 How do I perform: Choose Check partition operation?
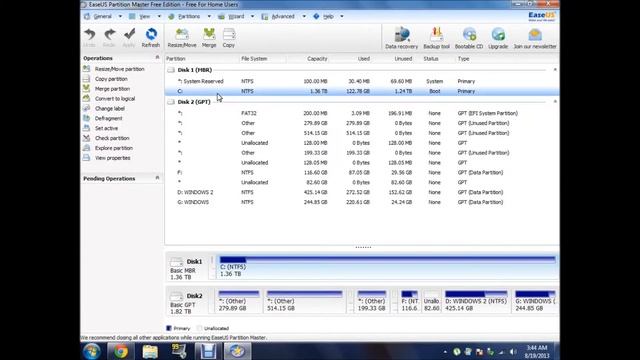pyautogui.click(x=112, y=138)
